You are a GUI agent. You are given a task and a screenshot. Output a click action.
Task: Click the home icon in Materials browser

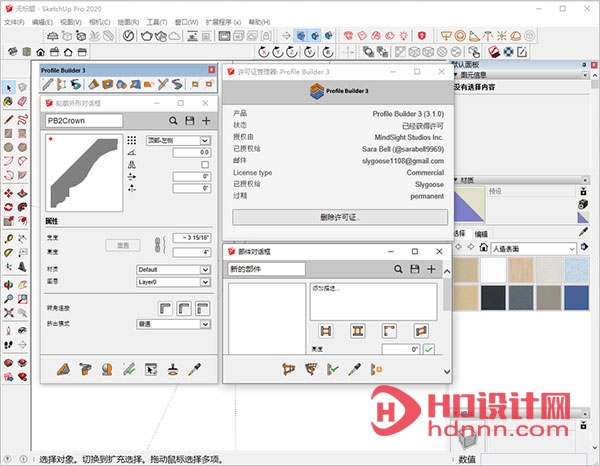(484, 247)
